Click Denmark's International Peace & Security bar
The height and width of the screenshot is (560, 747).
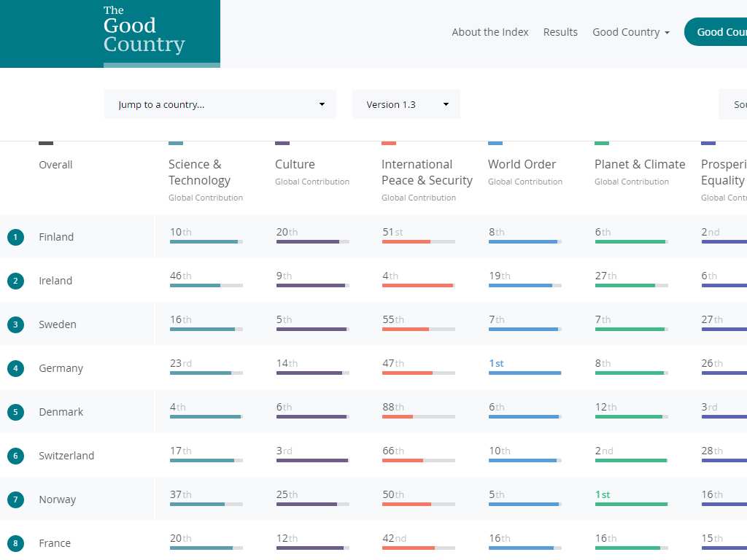click(418, 416)
